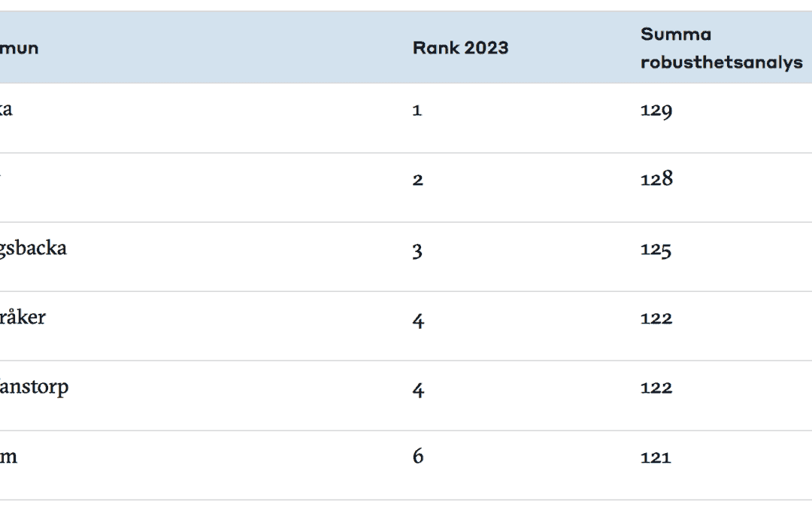Select the first rank 4 cell
Viewport: 812px width, 508px height.
tap(419, 321)
